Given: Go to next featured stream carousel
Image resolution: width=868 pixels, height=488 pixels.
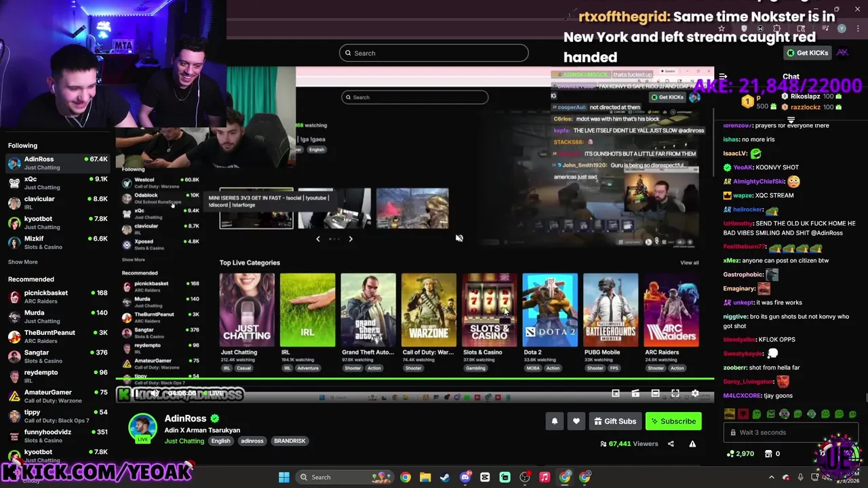Looking at the screenshot, I should pyautogui.click(x=351, y=239).
